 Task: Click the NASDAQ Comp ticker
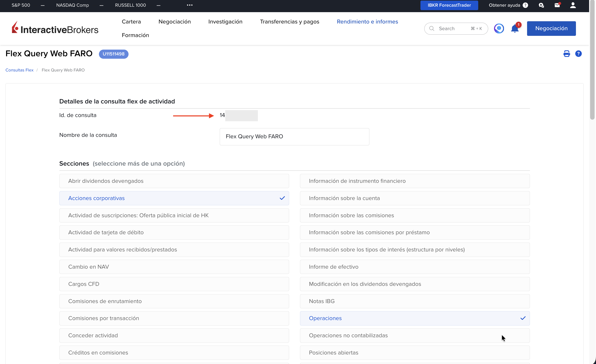point(73,5)
